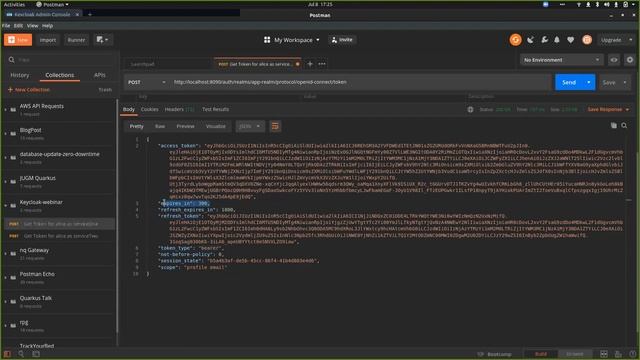Click the network globe icon by Status
The width and height of the screenshot is (640, 360).
(470, 109)
